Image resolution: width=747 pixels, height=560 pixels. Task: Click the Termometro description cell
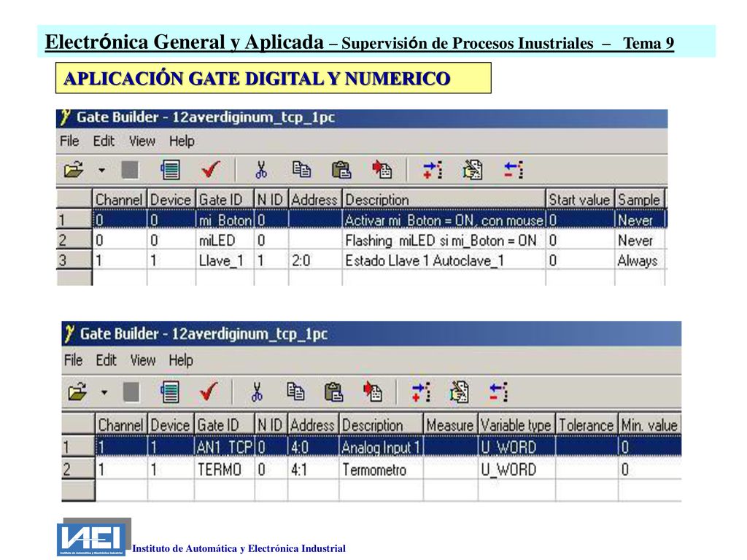pos(381,470)
